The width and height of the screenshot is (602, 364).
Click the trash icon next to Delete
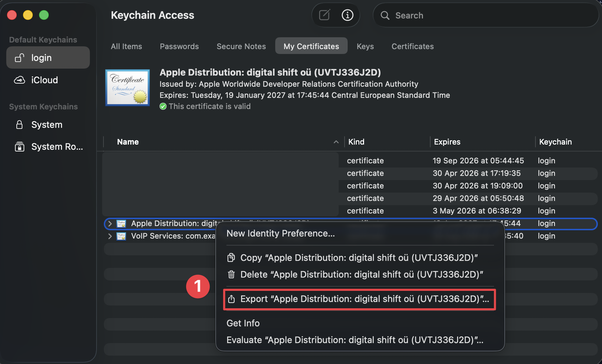[x=231, y=274]
